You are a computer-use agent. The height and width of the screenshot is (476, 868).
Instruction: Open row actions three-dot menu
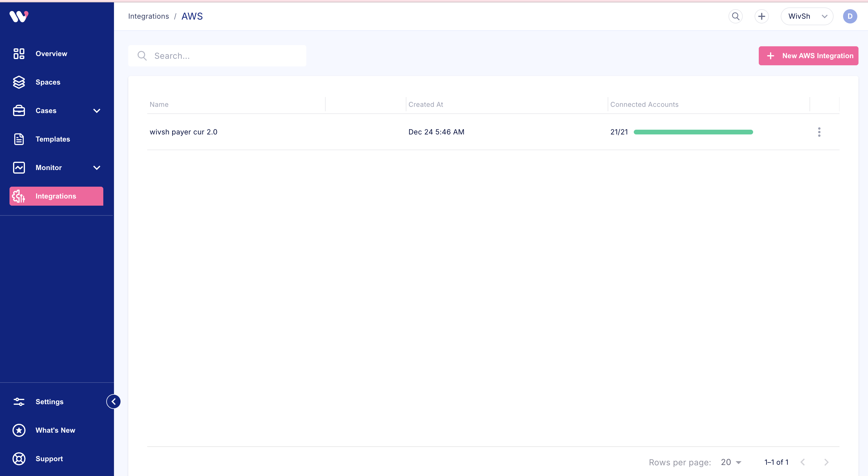819,132
